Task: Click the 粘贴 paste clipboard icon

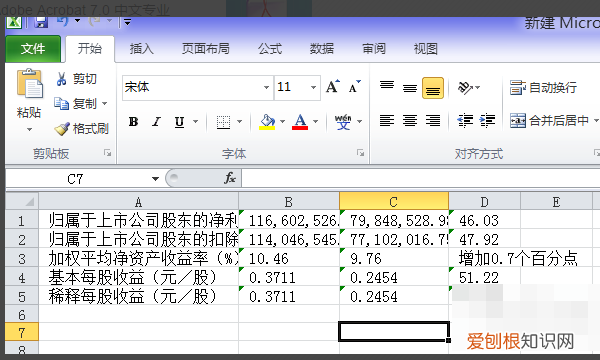Action: click(29, 83)
